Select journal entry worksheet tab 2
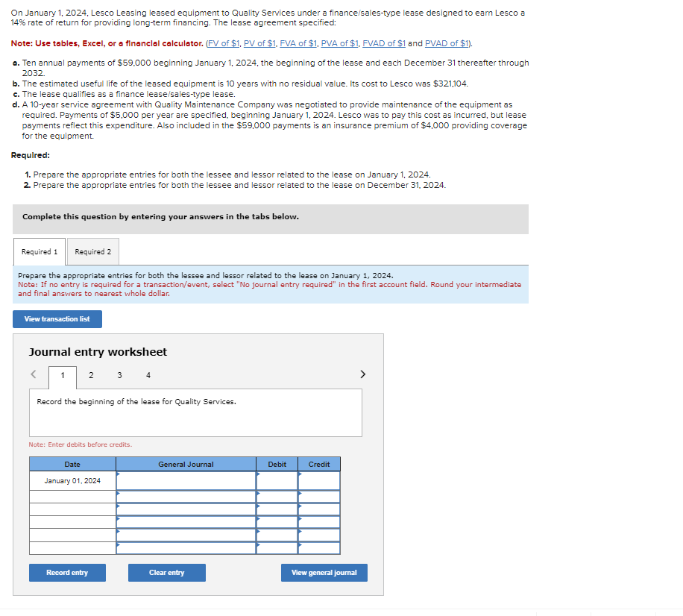This screenshot has height=616, width=683. pyautogui.click(x=91, y=375)
